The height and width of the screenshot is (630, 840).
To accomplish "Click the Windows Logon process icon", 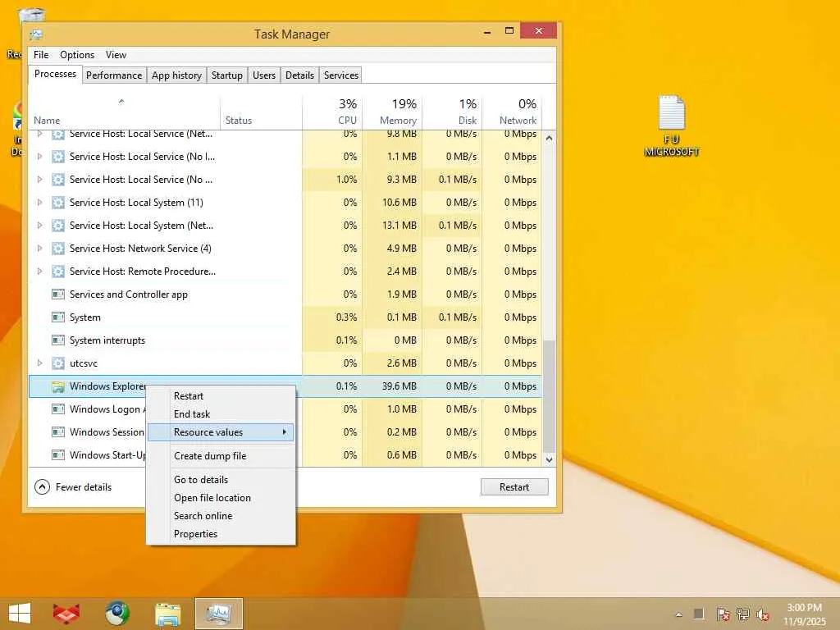I will (58, 409).
